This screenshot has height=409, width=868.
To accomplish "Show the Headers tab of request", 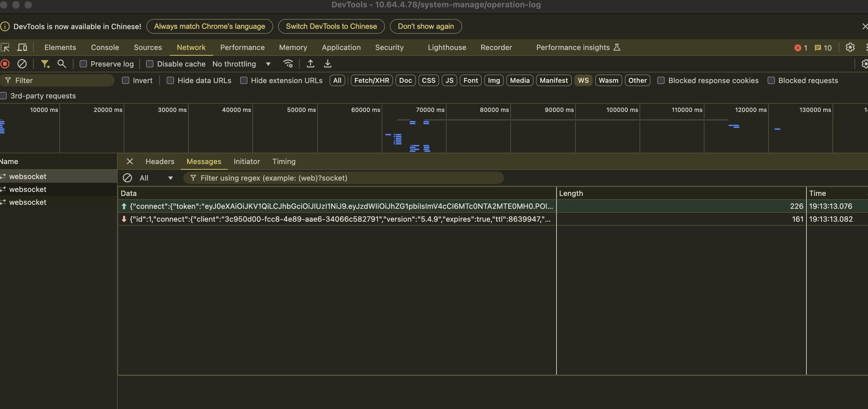I will point(160,162).
